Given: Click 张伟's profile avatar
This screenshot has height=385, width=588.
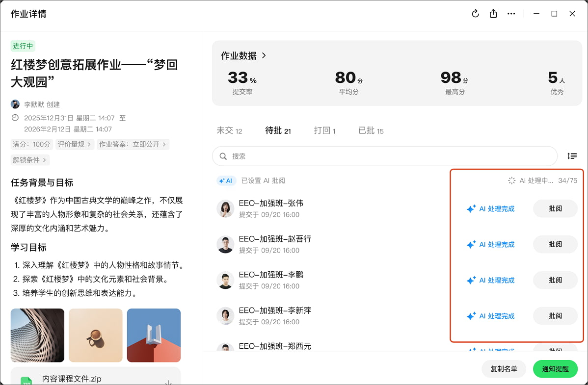Looking at the screenshot, I should click(225, 208).
